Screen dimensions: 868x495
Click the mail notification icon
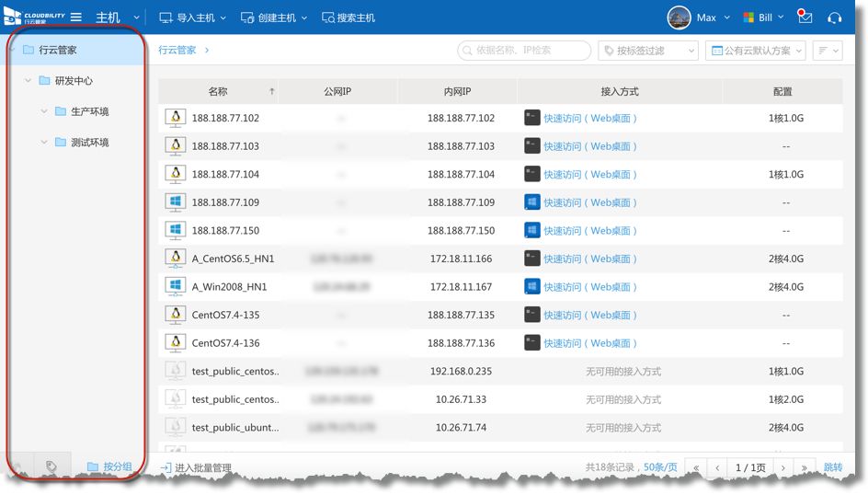tap(805, 17)
